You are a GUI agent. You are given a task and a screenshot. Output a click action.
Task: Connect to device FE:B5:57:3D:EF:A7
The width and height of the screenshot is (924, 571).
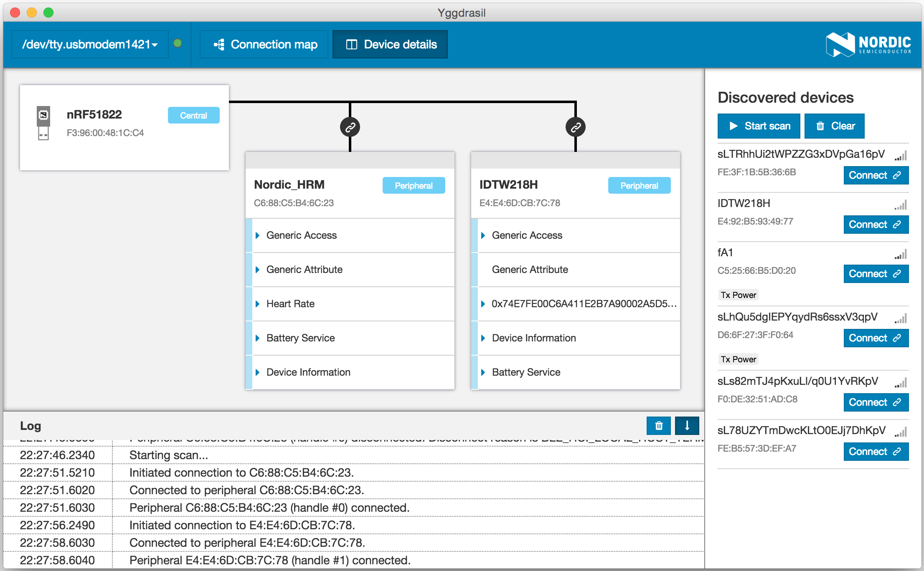(x=876, y=452)
